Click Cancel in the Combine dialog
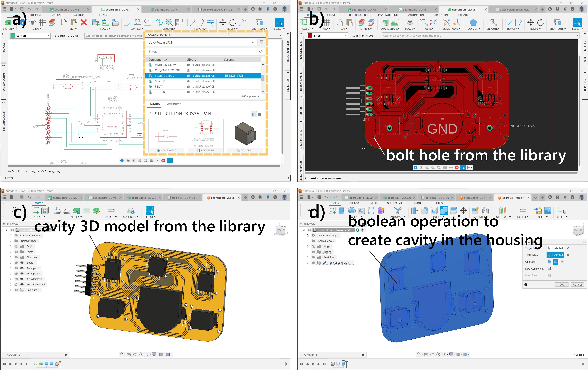Viewport: 588px width, 370px height. pyautogui.click(x=577, y=284)
